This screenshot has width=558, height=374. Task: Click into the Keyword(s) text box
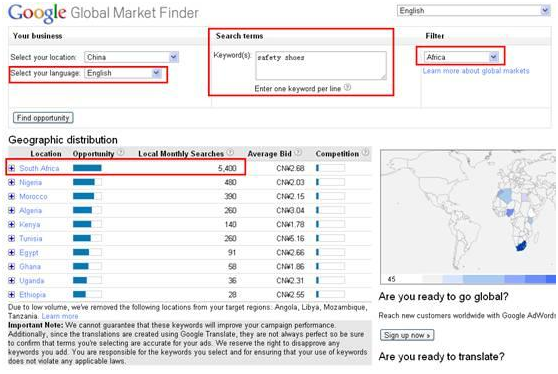coord(321,65)
